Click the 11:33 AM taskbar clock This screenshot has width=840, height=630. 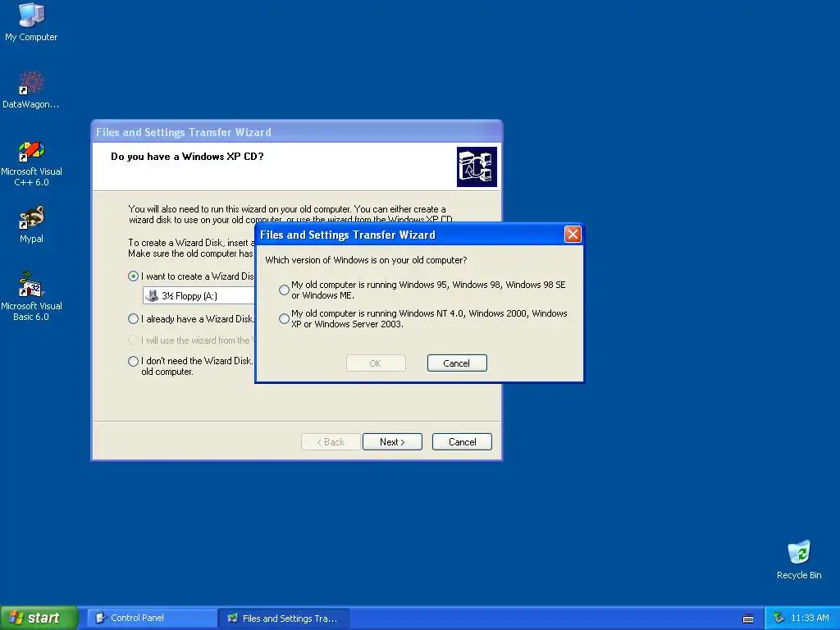point(810,619)
